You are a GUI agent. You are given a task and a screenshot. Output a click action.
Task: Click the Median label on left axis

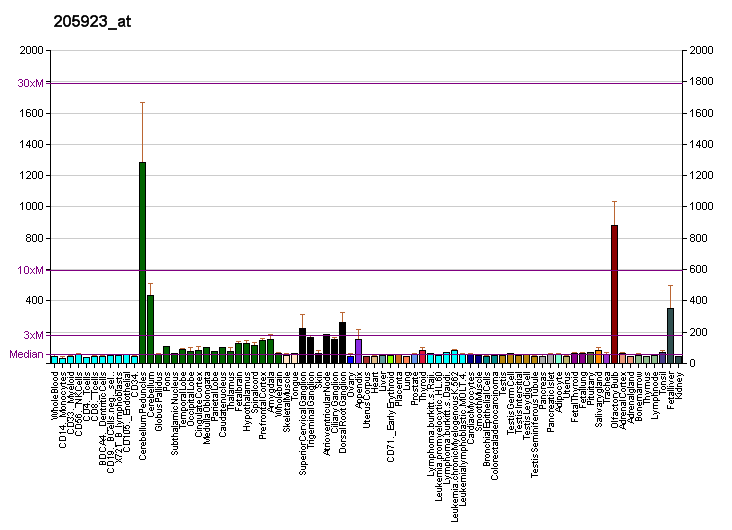[x=25, y=354]
